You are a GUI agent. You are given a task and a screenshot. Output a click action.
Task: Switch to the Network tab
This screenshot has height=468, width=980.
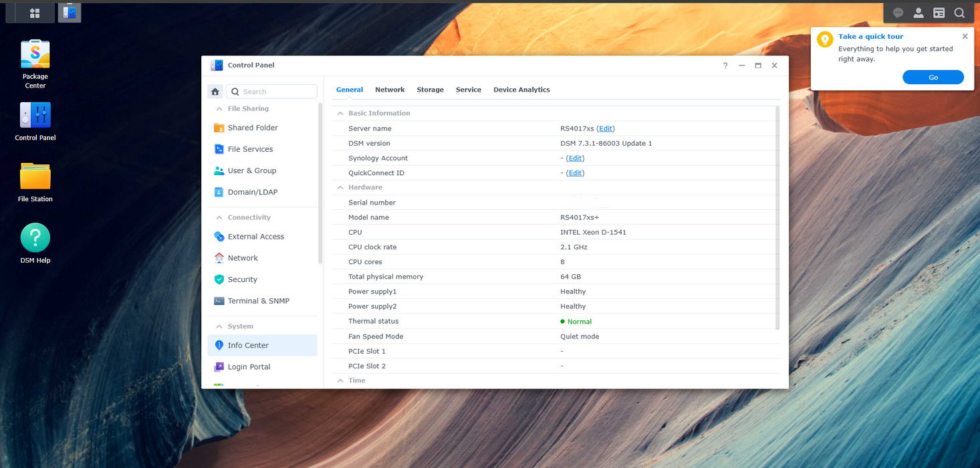390,90
